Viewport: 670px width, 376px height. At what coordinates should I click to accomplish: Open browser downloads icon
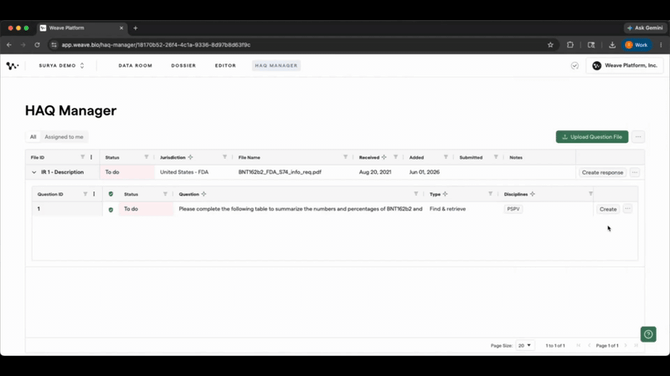click(x=612, y=45)
